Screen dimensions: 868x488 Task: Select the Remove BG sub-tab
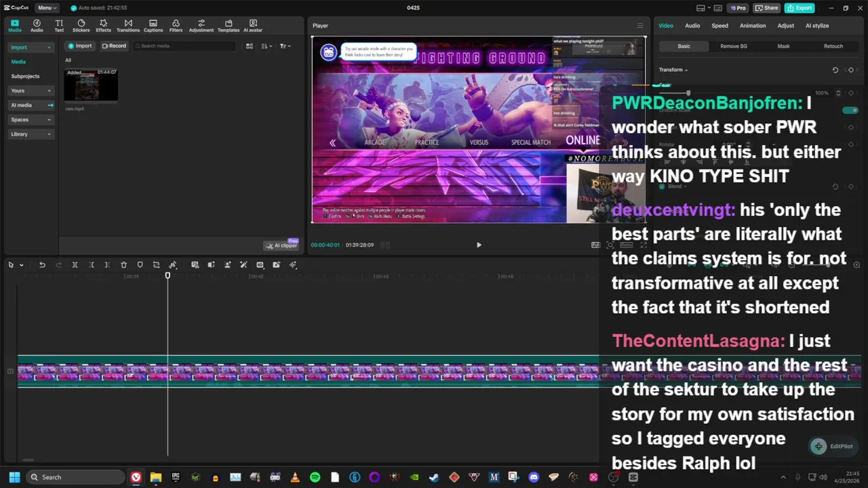734,46
